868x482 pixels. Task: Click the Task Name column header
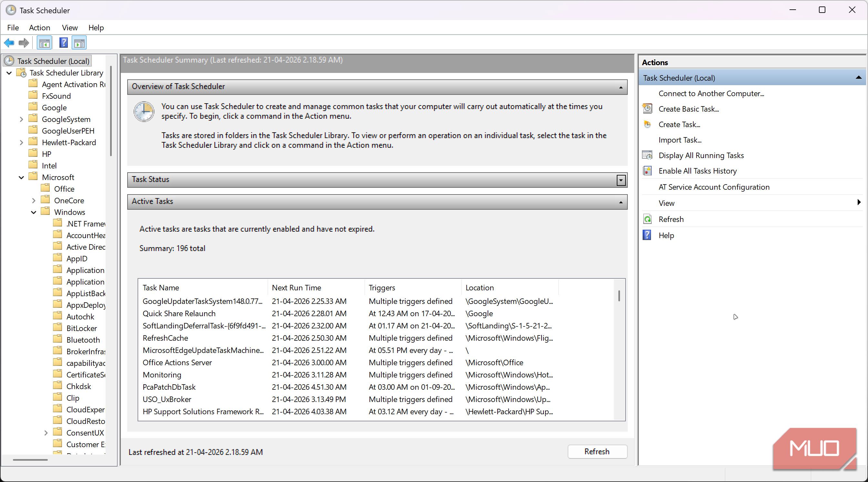pyautogui.click(x=203, y=287)
